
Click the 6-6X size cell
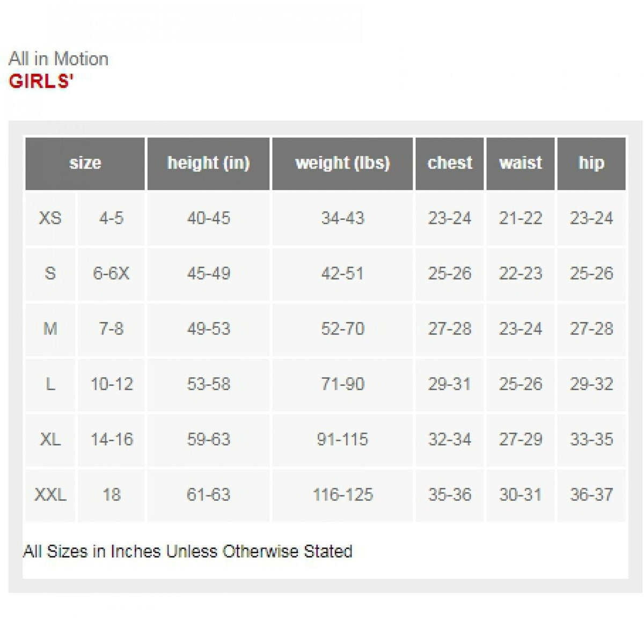pyautogui.click(x=111, y=274)
